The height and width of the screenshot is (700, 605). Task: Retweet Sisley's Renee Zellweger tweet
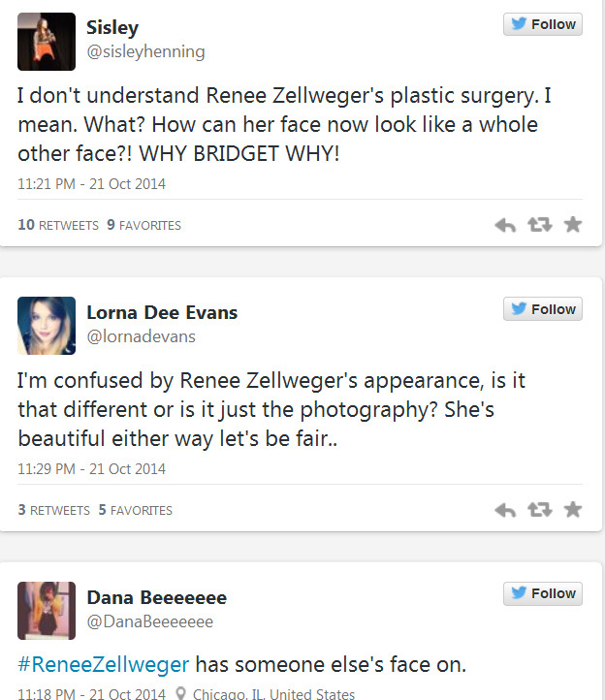tap(538, 225)
